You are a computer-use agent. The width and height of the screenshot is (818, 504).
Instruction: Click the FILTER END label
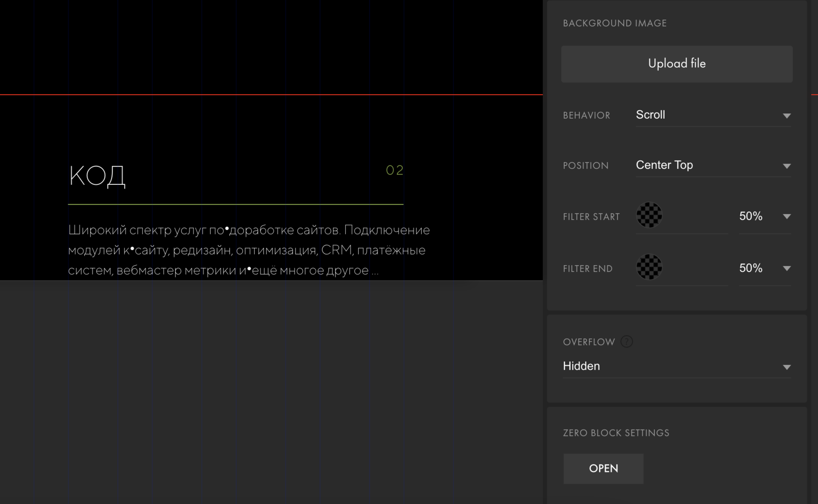tap(588, 269)
